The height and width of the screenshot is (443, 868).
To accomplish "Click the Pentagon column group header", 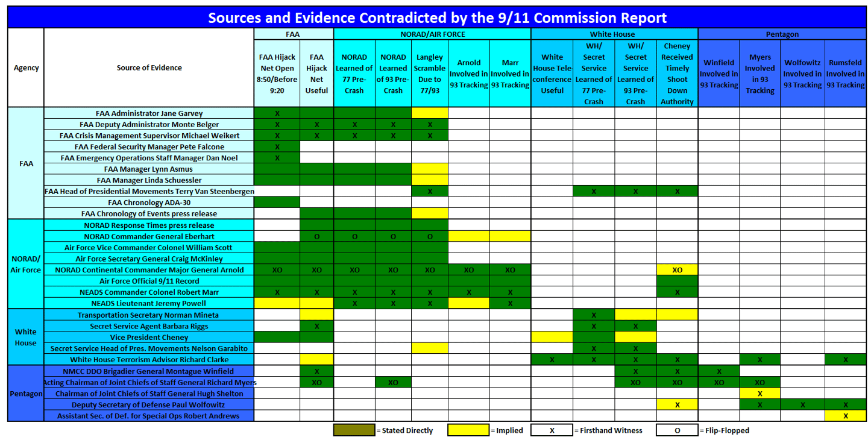I will [782, 34].
